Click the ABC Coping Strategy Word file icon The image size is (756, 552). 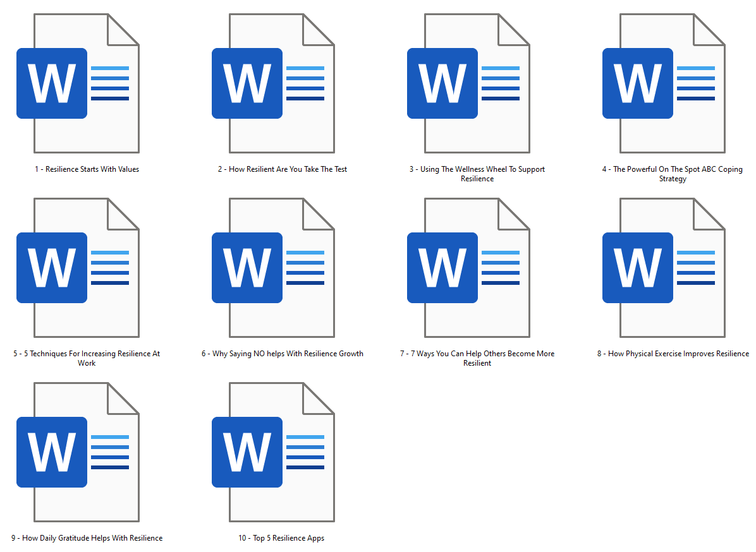click(x=664, y=83)
